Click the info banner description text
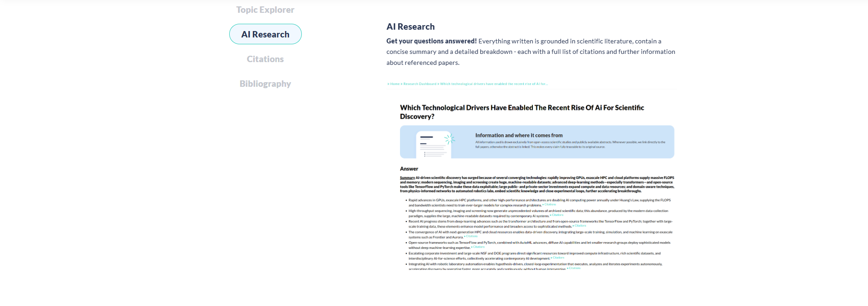Screen dimensions: 868x306 (x=570, y=144)
